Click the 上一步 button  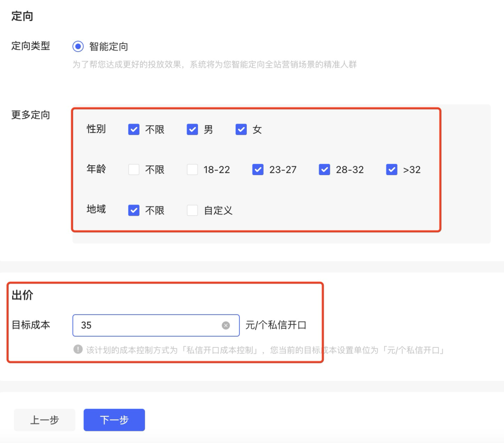[x=44, y=420]
